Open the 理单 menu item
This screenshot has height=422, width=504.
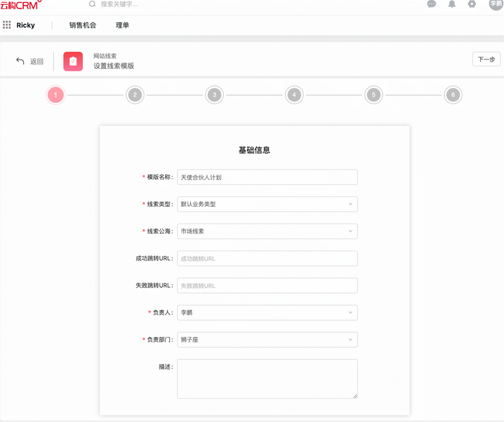(x=122, y=25)
